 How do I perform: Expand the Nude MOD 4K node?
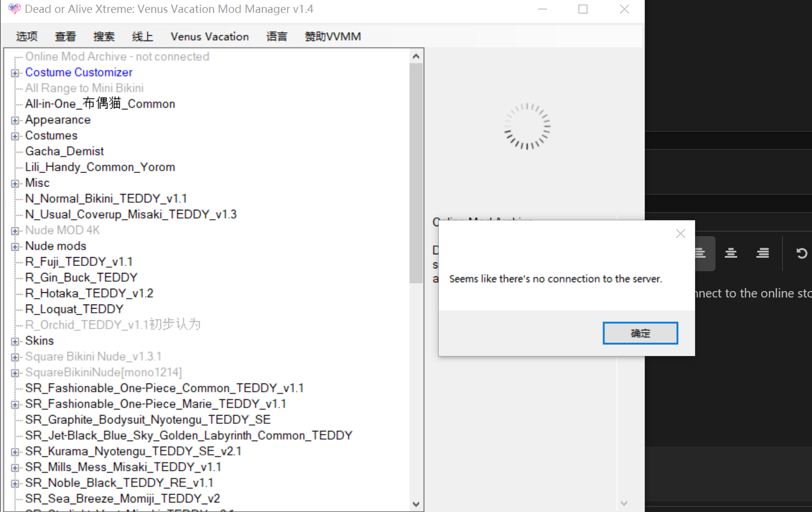point(15,231)
